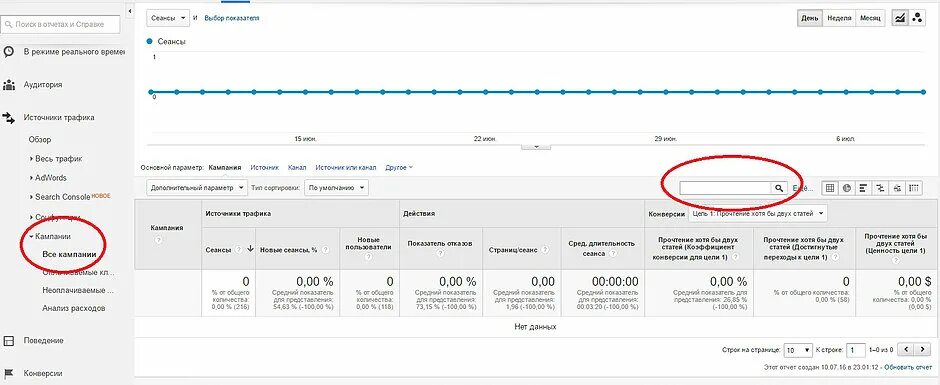Switch to pie chart percentage view
Viewport: 940px width, 385px height.
pos(847,188)
